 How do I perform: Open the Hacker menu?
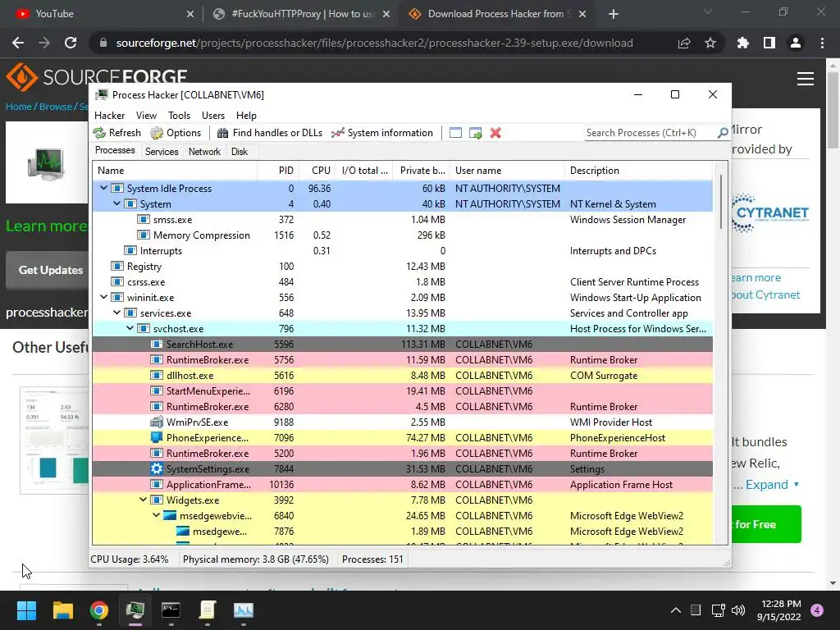point(109,115)
